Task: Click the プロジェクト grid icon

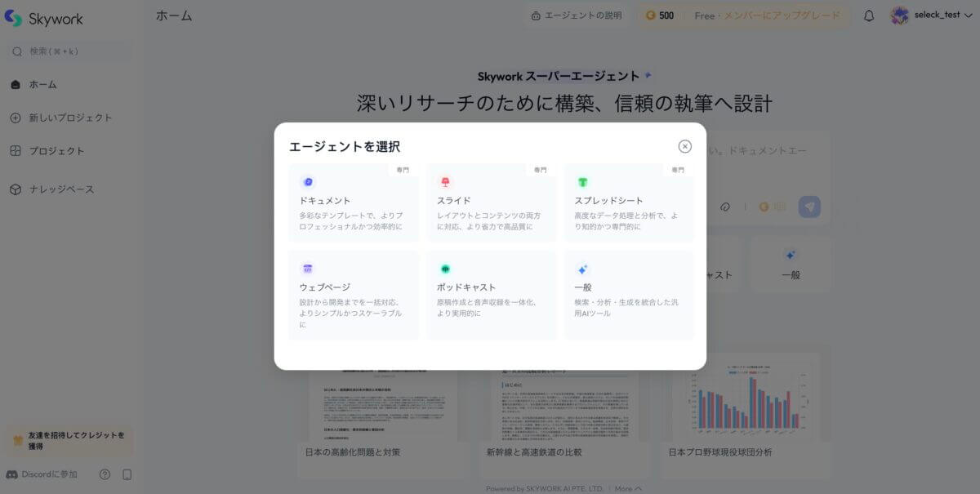Action: pyautogui.click(x=16, y=151)
